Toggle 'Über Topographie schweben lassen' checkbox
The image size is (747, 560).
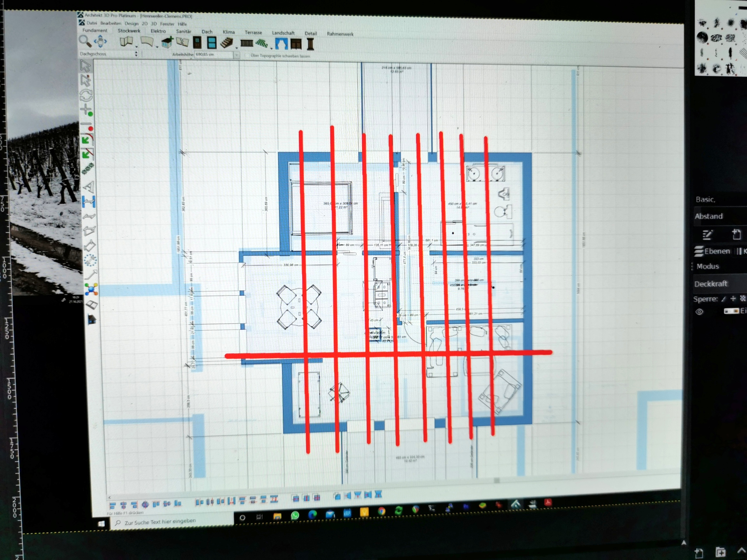click(x=247, y=56)
